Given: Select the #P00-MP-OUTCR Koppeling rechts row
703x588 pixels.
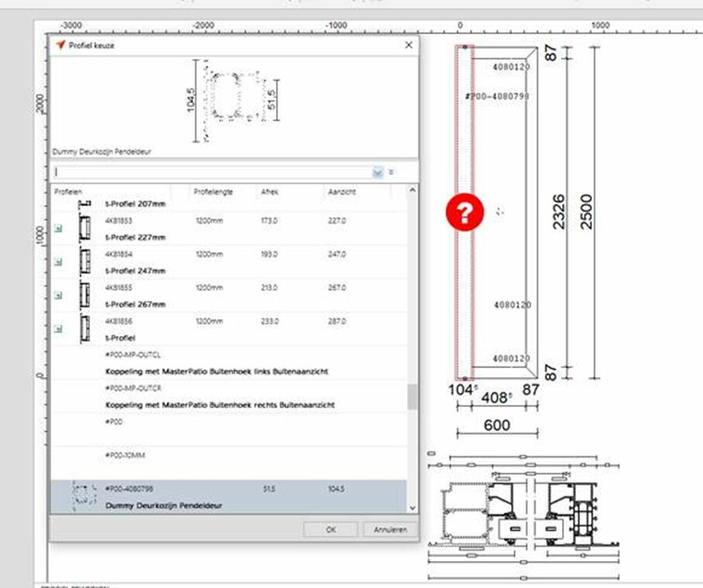Looking at the screenshot, I should (x=229, y=397).
